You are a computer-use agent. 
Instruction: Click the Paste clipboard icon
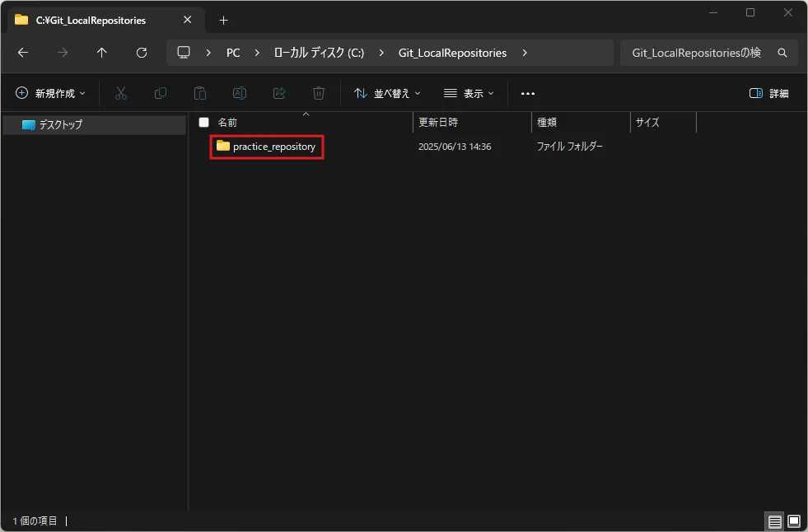point(200,93)
